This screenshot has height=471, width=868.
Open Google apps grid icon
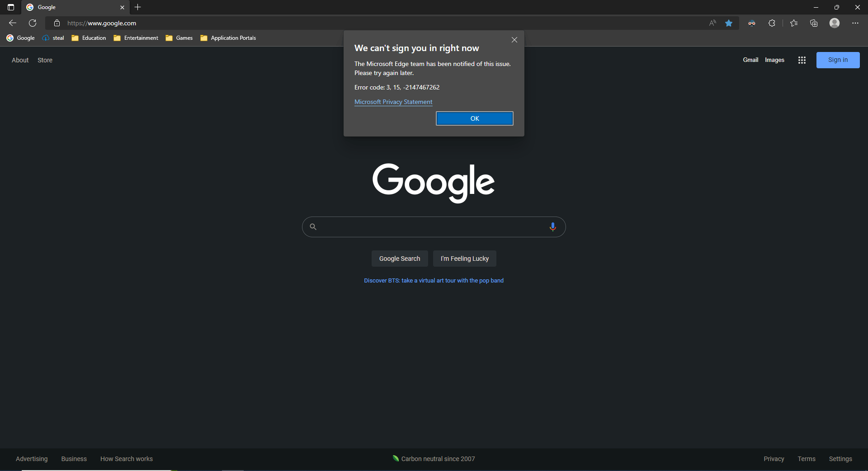point(802,60)
